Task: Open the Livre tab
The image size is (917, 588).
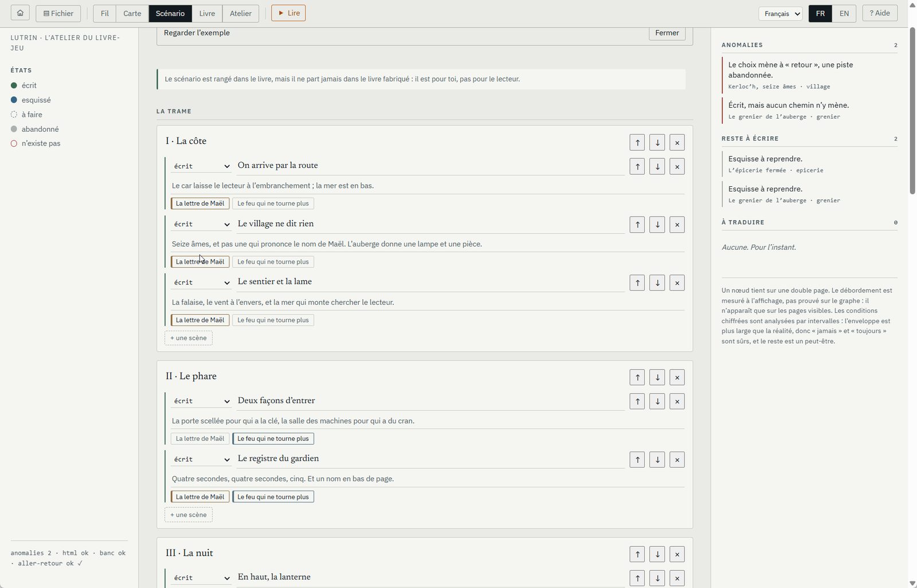Action: click(207, 13)
